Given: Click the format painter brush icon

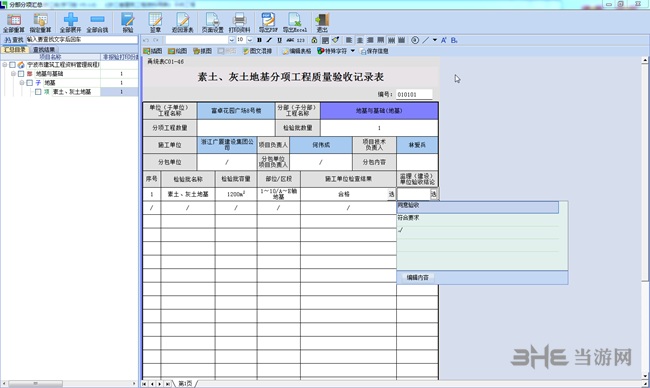Looking at the screenshot, I should click(x=335, y=40).
